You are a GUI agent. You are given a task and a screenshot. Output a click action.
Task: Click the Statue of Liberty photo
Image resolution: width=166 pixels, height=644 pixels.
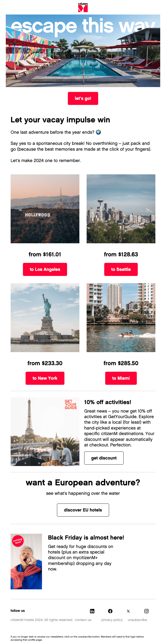tap(45, 317)
